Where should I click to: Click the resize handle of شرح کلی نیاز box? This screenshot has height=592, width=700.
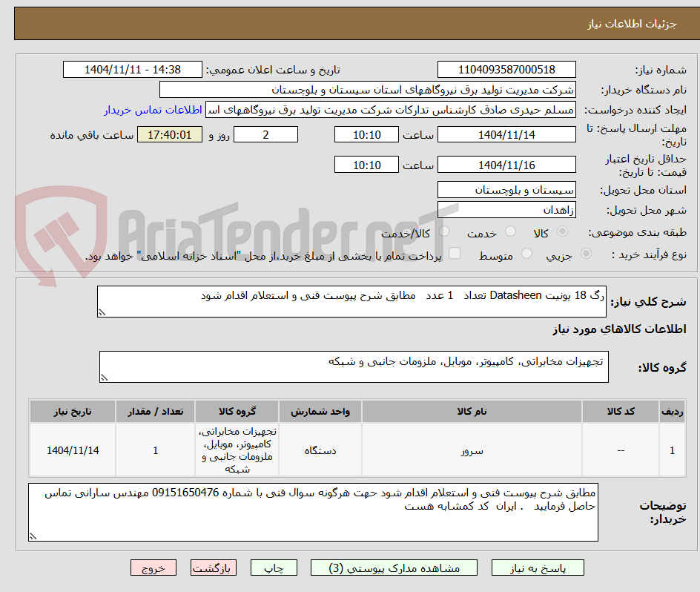[x=102, y=313]
